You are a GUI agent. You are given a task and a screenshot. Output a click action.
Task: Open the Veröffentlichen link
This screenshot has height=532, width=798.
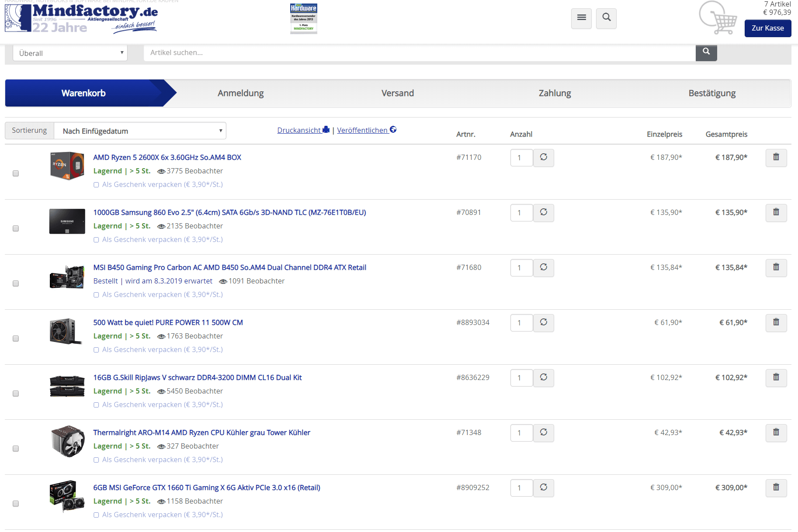pos(367,130)
